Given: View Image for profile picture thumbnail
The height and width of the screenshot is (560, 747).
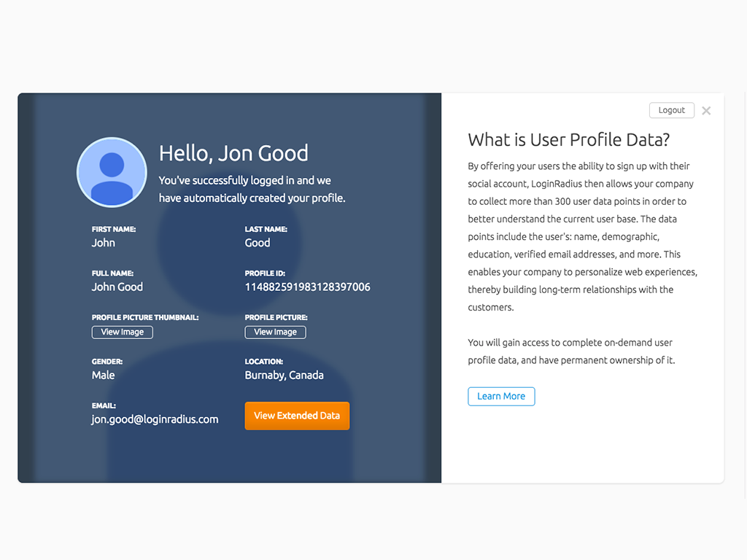Looking at the screenshot, I should (122, 332).
